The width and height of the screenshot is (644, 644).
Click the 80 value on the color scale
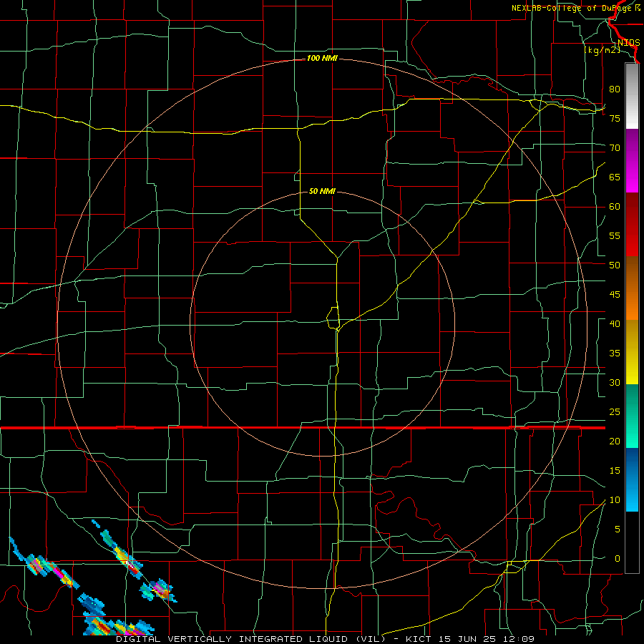615,89
